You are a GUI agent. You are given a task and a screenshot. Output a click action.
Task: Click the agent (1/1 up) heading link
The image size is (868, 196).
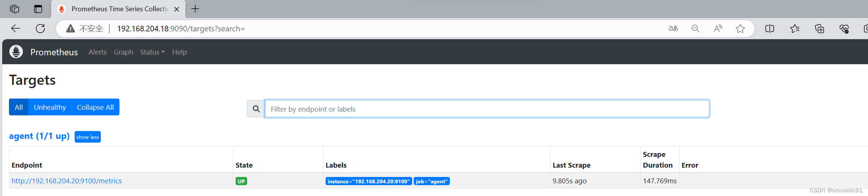pos(39,136)
